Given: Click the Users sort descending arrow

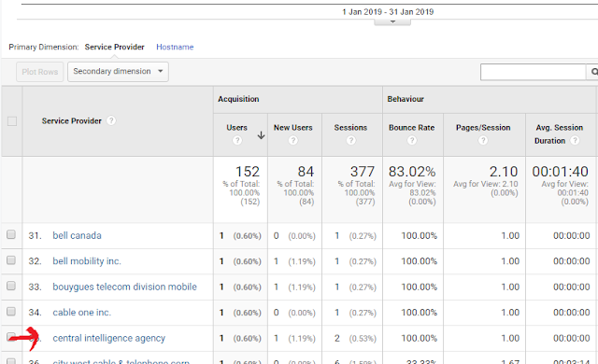Looking at the screenshot, I should pos(261,135).
